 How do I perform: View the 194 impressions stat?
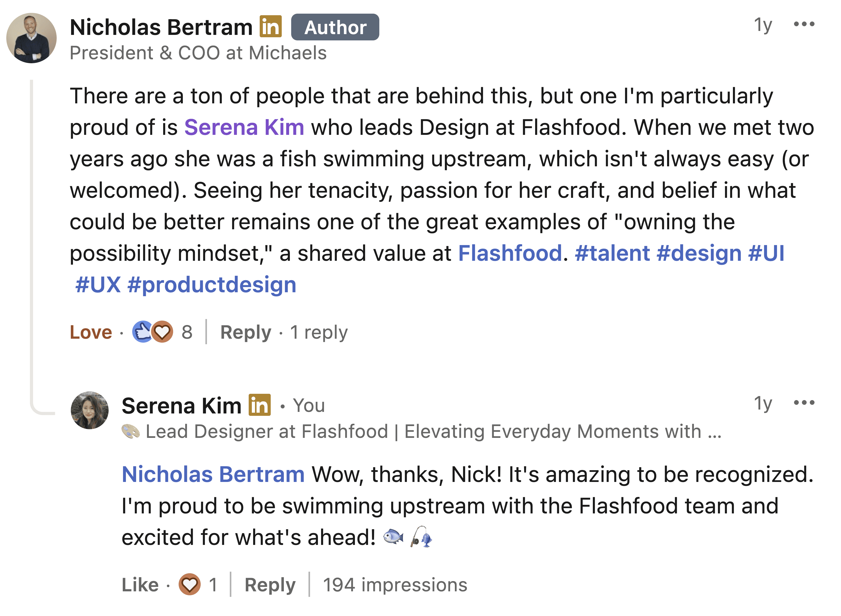click(x=395, y=585)
